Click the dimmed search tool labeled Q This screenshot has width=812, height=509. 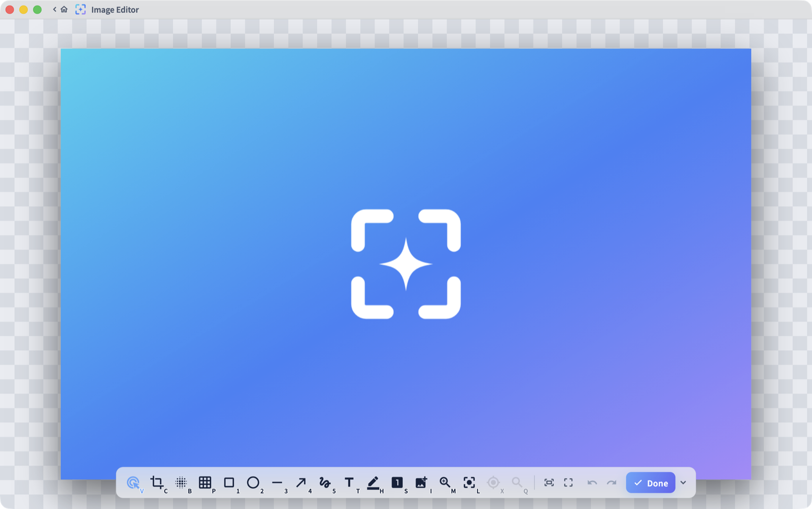coord(517,483)
